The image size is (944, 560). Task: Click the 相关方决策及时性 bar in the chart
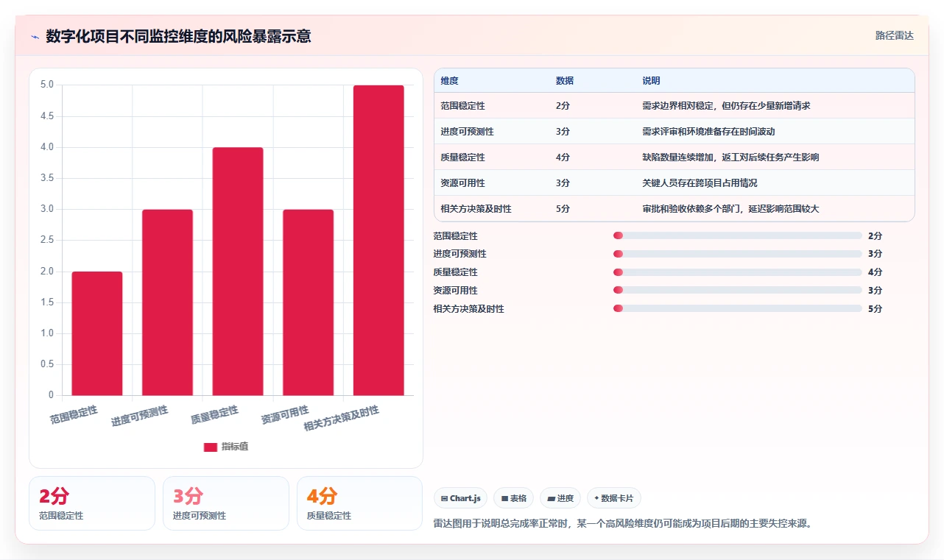coord(378,241)
